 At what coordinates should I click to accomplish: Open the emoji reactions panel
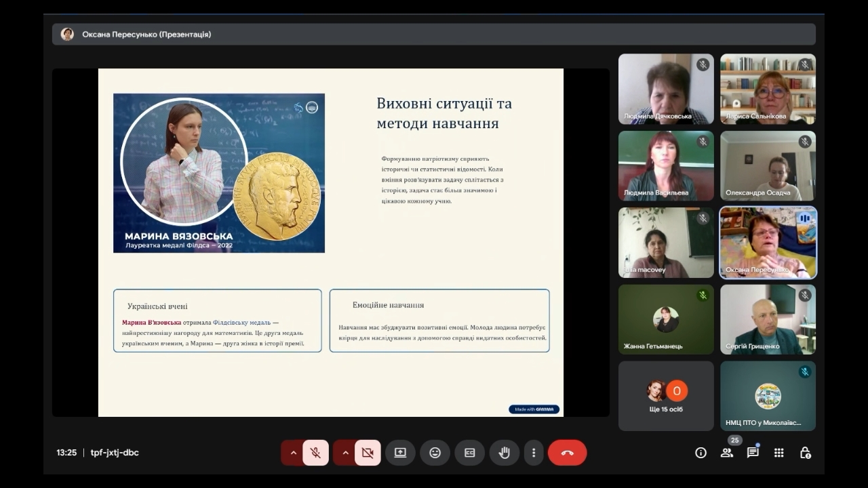[x=435, y=453]
